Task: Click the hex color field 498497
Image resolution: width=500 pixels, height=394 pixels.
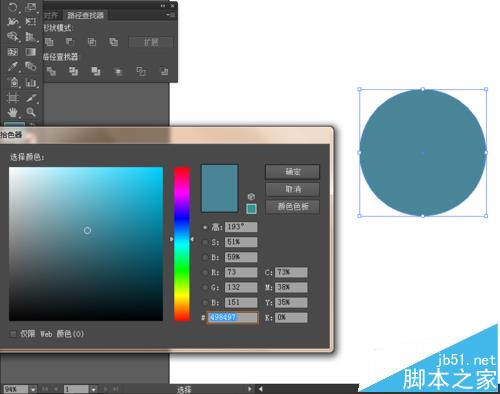Action: pos(233,317)
